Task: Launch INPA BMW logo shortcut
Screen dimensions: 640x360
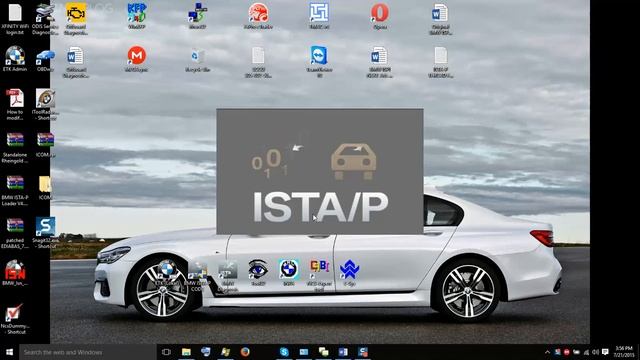Action: pos(289,272)
